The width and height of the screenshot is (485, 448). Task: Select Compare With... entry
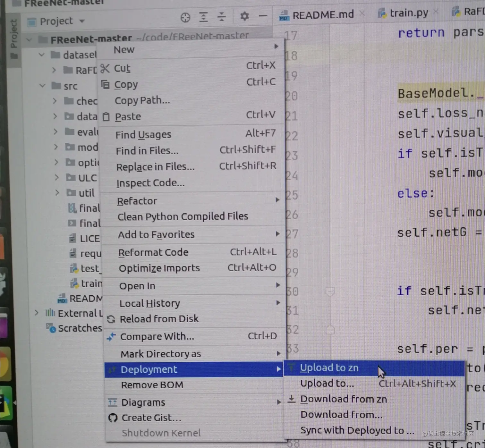(x=195, y=336)
